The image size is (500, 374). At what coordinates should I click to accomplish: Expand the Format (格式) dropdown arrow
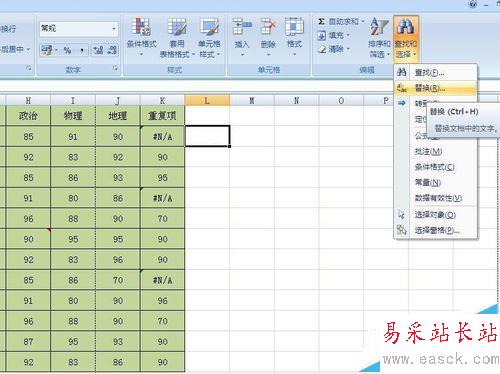click(294, 54)
